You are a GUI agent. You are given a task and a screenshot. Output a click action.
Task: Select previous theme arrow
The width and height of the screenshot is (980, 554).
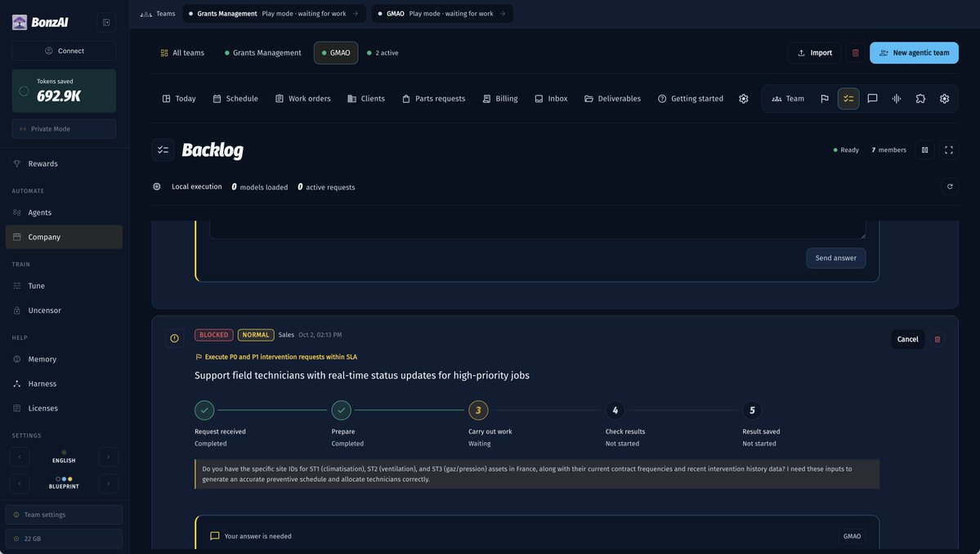[20, 483]
